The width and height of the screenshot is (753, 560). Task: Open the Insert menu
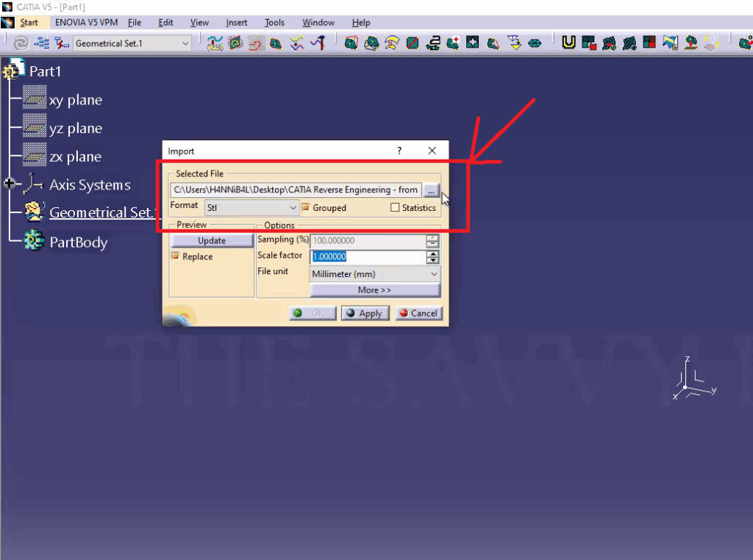click(x=236, y=23)
